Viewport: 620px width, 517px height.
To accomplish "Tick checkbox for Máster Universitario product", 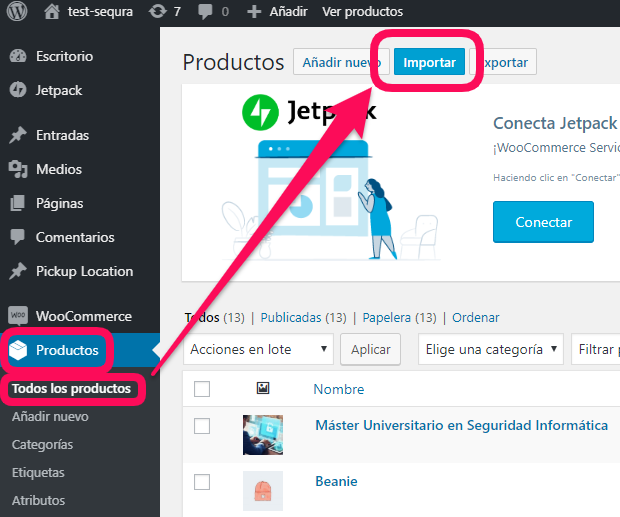I will pyautogui.click(x=202, y=426).
